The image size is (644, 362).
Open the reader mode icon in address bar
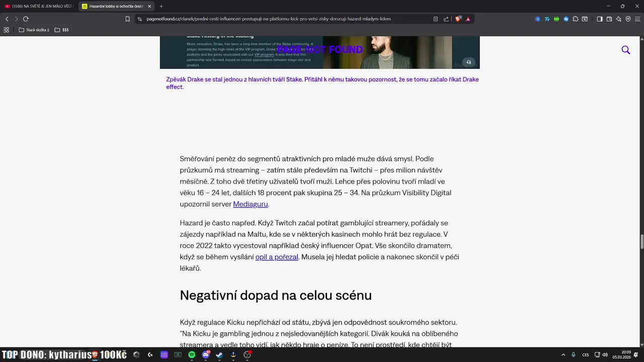click(436, 19)
